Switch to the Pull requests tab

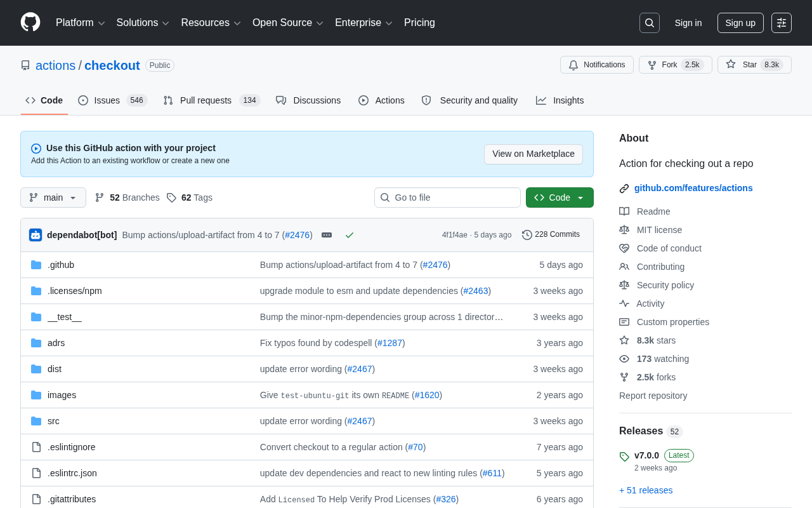(x=211, y=100)
